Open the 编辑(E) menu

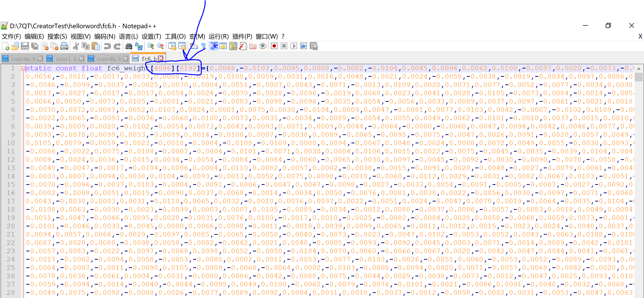tap(34, 37)
